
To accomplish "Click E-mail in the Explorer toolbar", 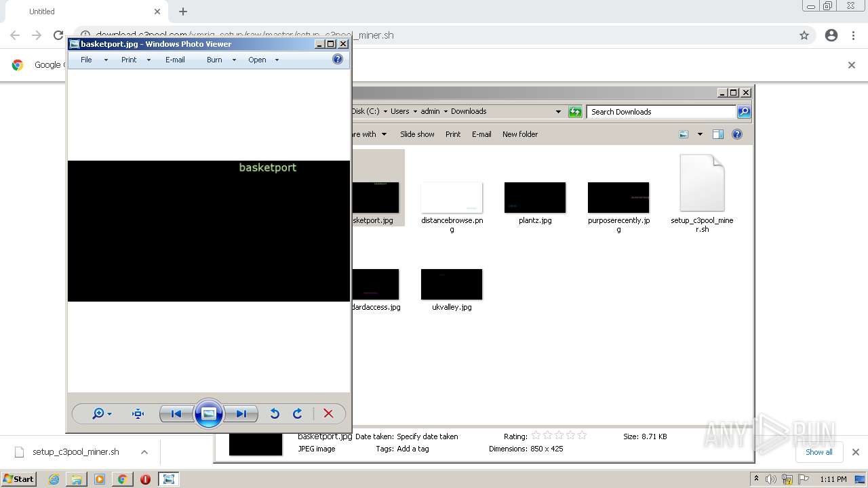I will point(481,134).
